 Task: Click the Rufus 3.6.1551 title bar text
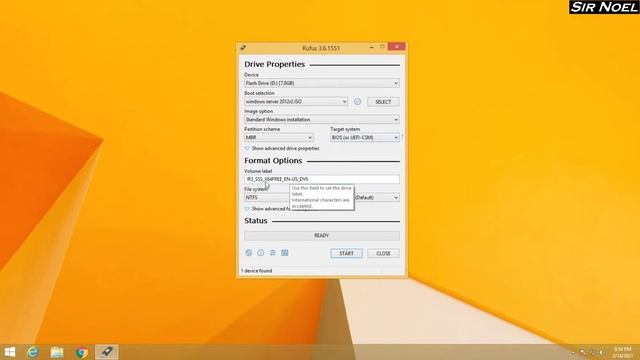[321, 48]
